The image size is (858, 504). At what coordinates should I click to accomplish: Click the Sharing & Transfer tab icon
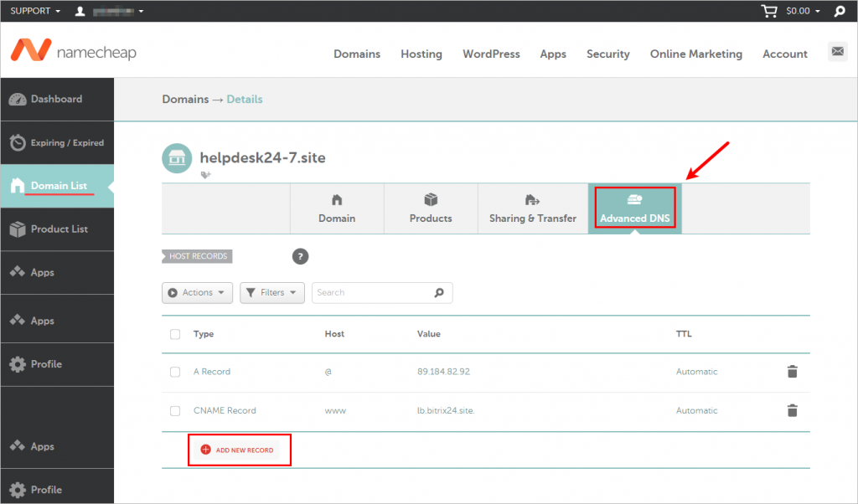tap(532, 200)
